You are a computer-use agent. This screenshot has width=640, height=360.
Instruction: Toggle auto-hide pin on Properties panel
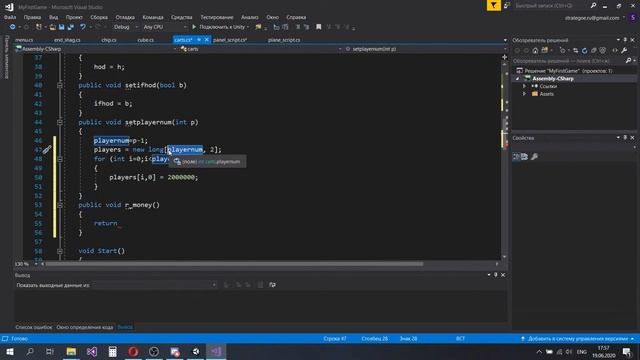pyautogui.click(x=625, y=138)
